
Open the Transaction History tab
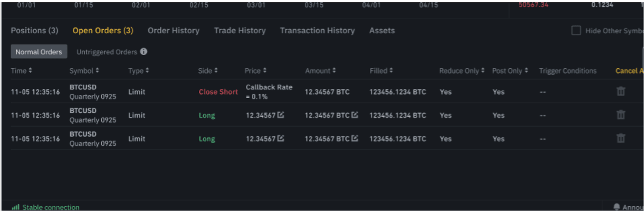click(x=317, y=31)
